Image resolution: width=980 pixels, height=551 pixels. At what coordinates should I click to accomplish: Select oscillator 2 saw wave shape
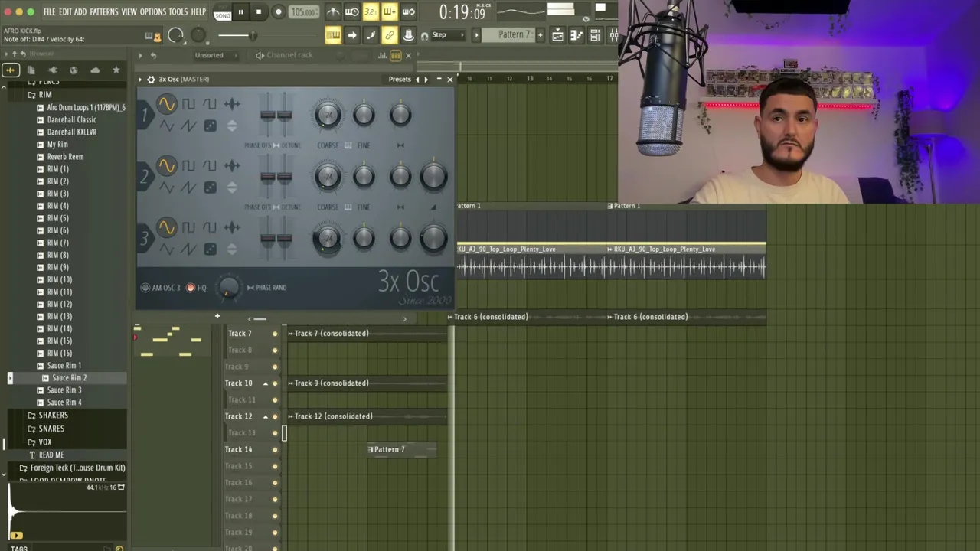click(x=188, y=187)
